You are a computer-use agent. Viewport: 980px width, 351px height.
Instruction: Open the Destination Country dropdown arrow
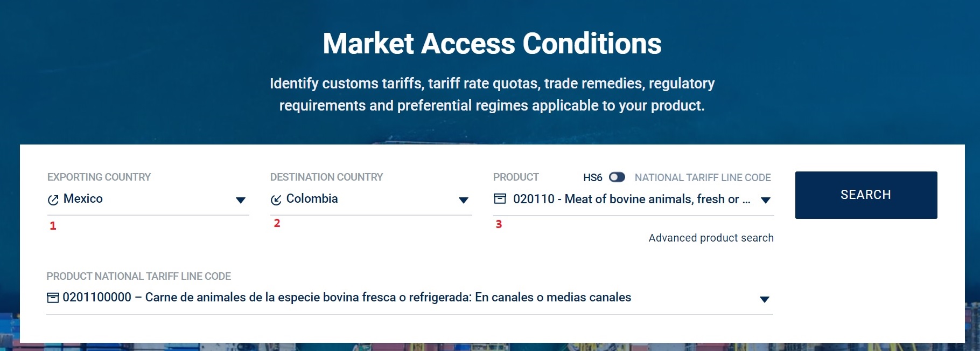pyautogui.click(x=463, y=201)
